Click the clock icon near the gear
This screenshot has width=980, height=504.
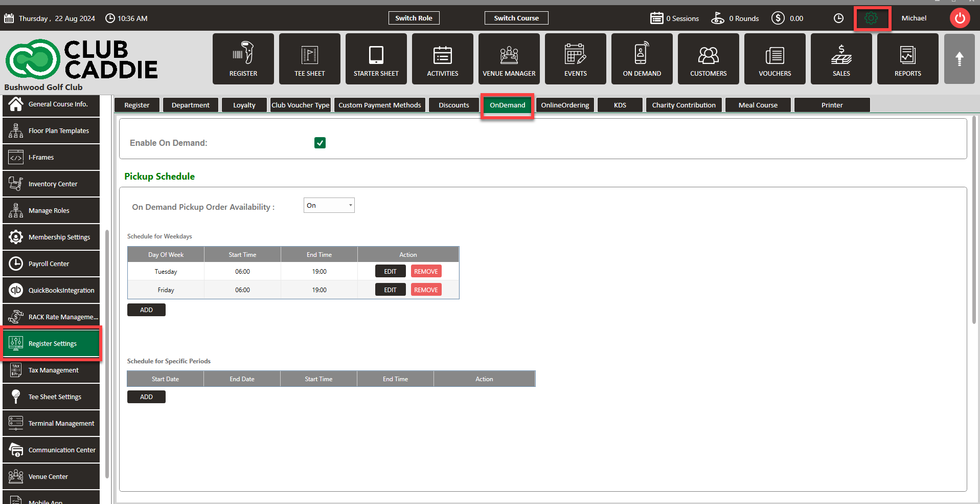838,18
